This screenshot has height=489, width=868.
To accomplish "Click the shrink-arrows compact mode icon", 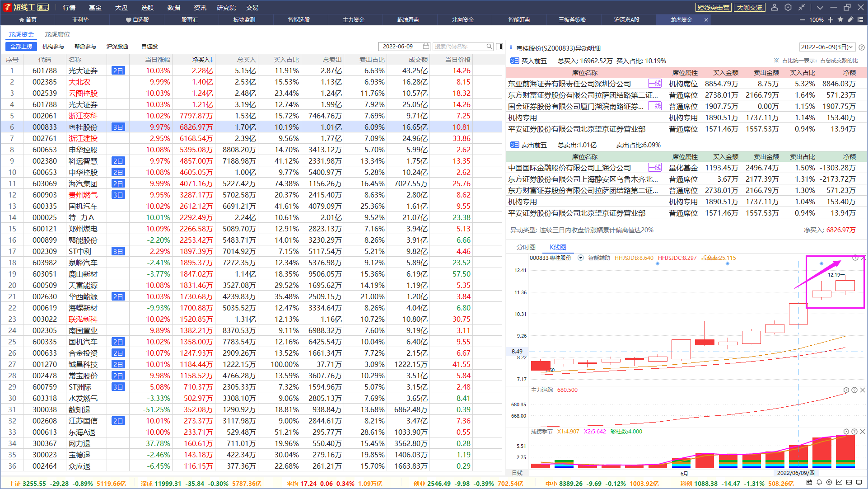I will click(802, 7).
